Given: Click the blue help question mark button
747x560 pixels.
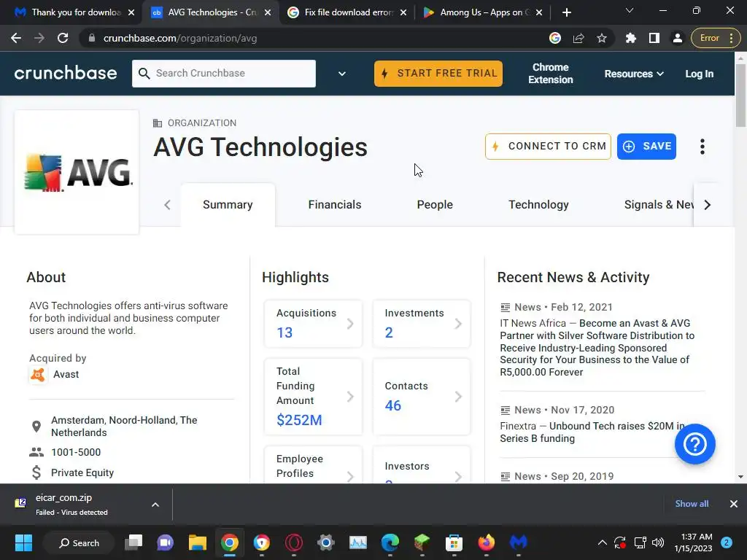Looking at the screenshot, I should coord(694,444).
